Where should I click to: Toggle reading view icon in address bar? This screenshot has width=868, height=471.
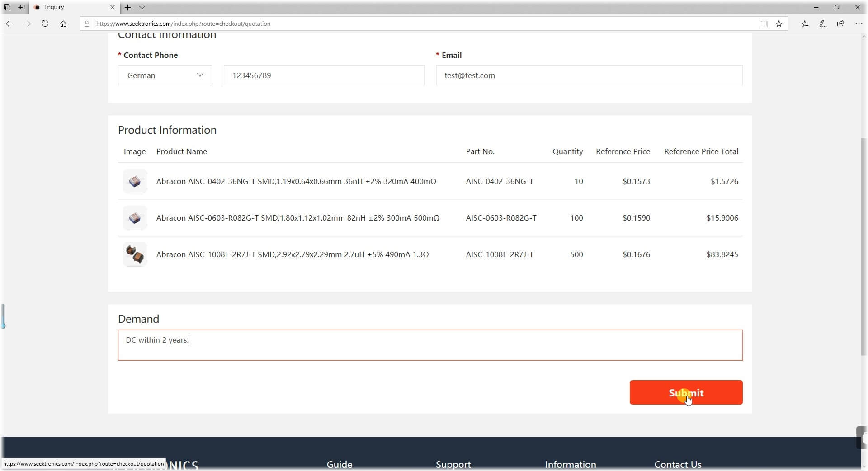pos(764,24)
